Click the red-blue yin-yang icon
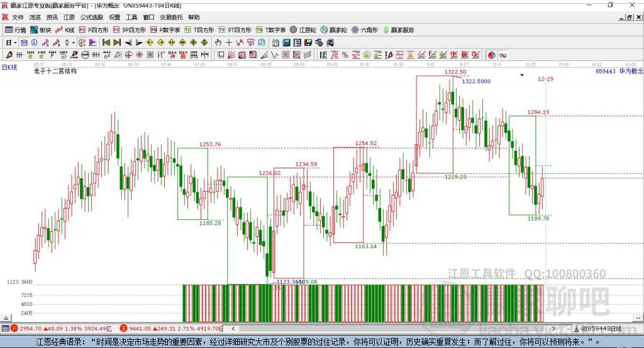This screenshot has width=644, height=348. pyautogui.click(x=492, y=55)
